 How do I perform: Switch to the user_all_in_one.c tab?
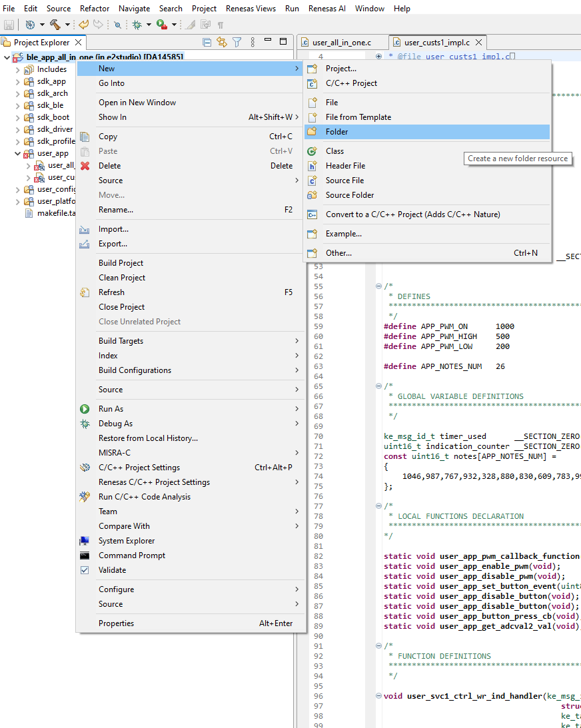point(342,42)
